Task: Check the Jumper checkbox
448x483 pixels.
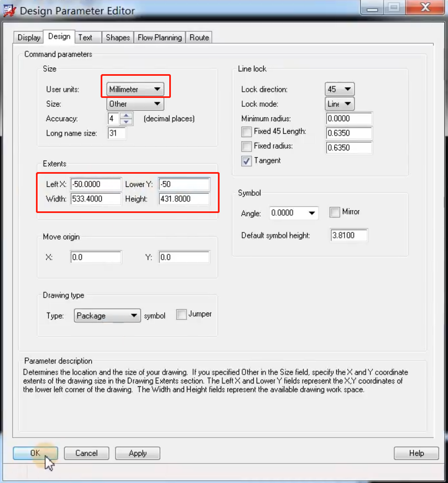Action: point(181,314)
